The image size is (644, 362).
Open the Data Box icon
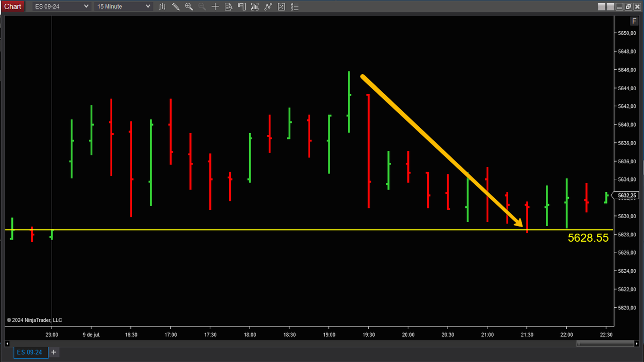228,6
